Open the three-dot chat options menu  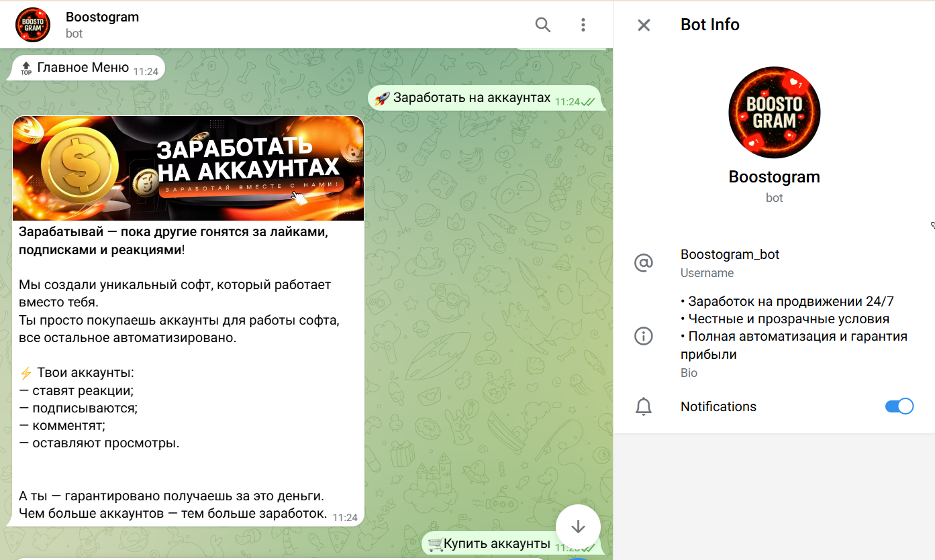pyautogui.click(x=583, y=24)
